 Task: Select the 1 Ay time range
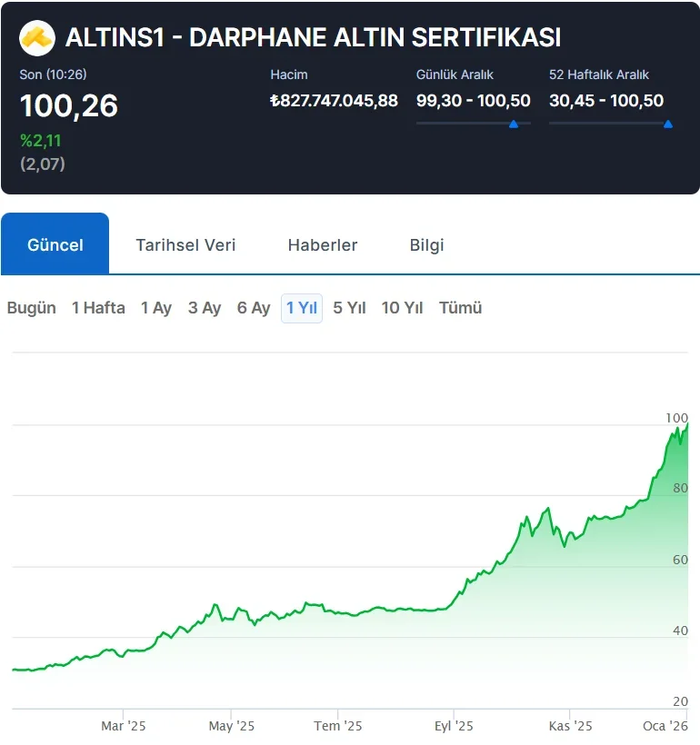pos(155,308)
